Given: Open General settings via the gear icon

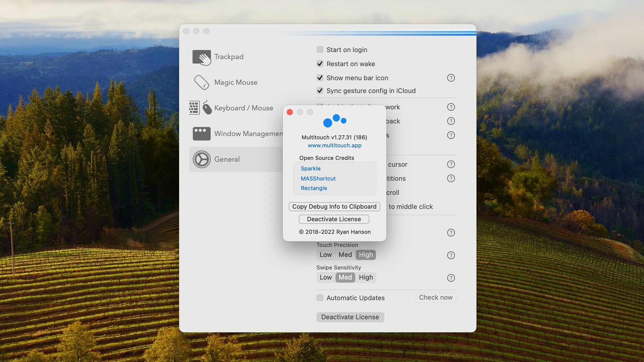Looking at the screenshot, I should click(x=202, y=159).
